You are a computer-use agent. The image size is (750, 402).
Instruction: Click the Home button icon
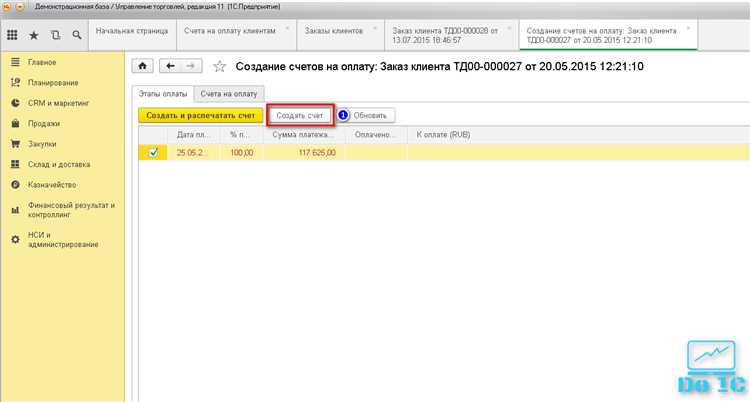143,66
